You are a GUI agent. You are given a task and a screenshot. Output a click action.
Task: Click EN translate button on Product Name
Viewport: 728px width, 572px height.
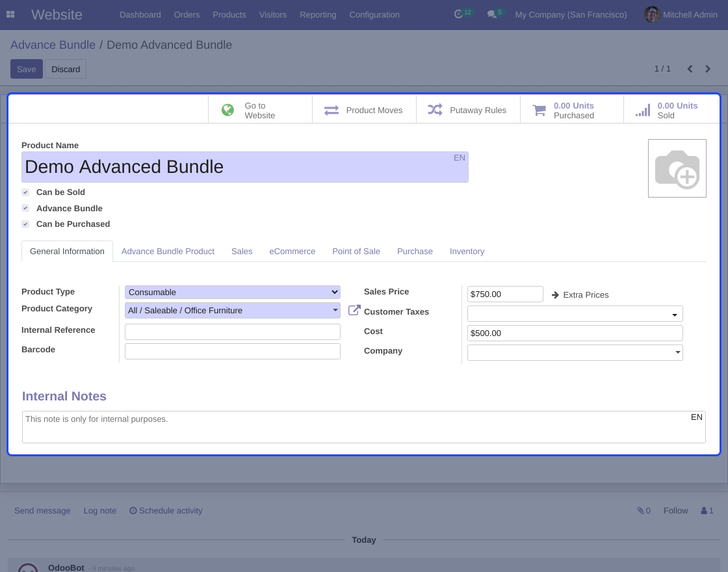click(x=459, y=158)
